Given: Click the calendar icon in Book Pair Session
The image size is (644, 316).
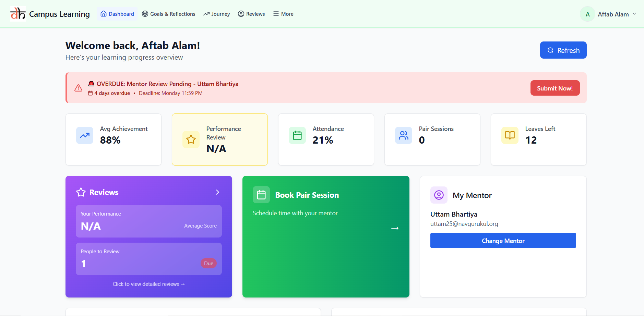Looking at the screenshot, I should point(261,195).
